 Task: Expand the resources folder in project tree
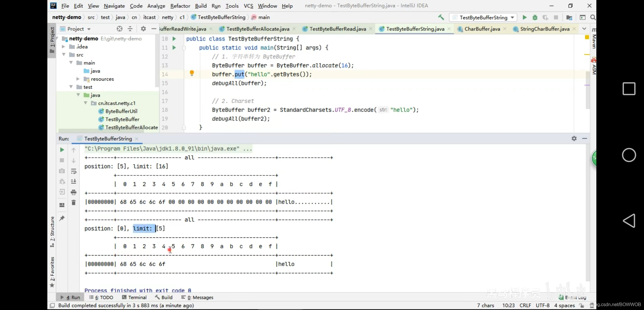pos(78,79)
